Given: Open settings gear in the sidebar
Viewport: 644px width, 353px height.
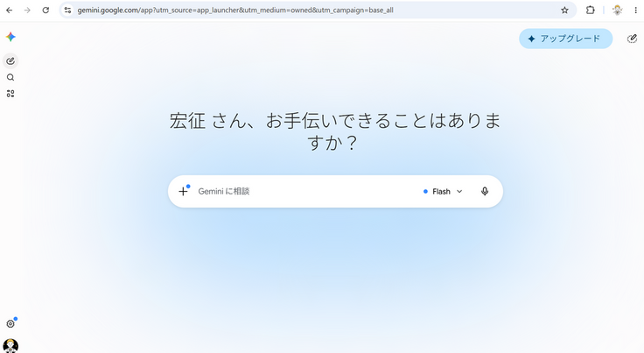Looking at the screenshot, I should point(10,324).
